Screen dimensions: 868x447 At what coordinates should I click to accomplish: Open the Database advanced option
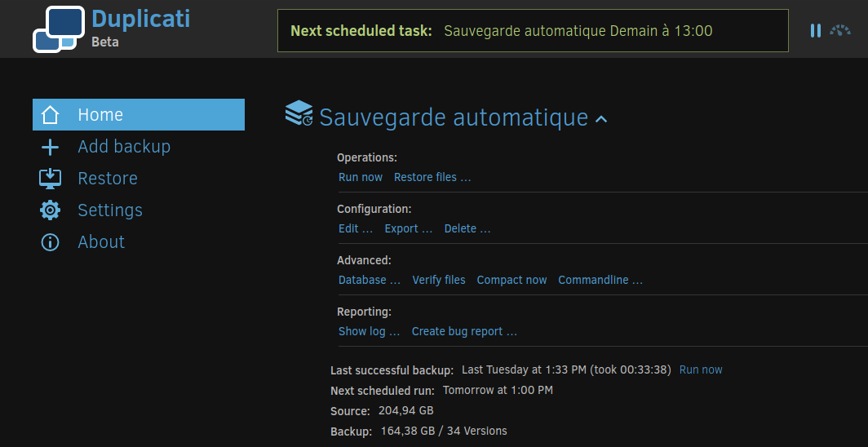pyautogui.click(x=370, y=280)
